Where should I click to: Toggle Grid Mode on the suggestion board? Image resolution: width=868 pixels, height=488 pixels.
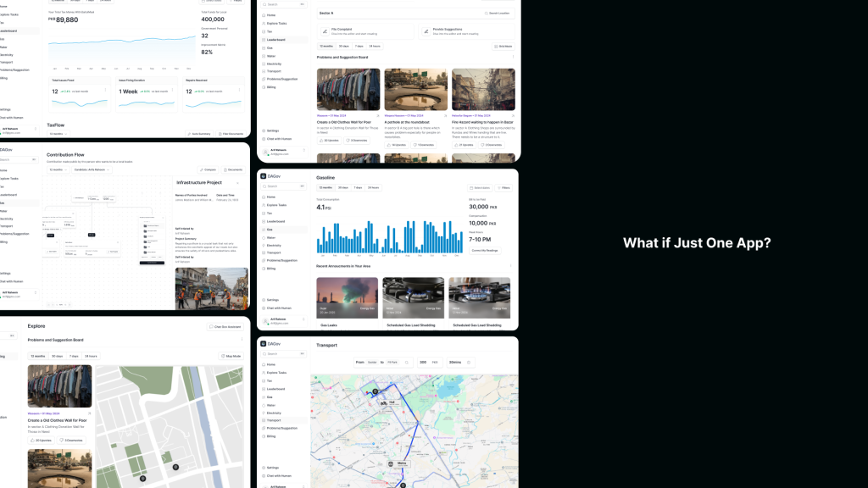click(x=504, y=46)
